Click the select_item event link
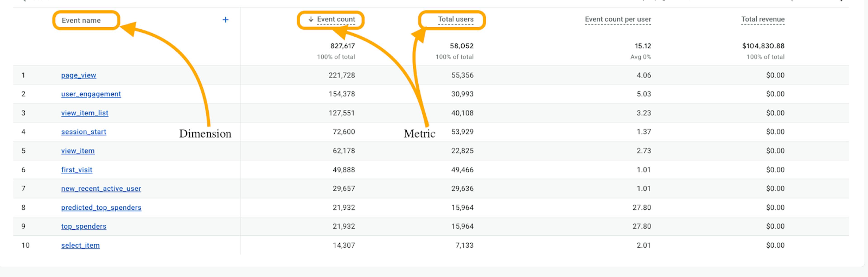 (x=80, y=245)
